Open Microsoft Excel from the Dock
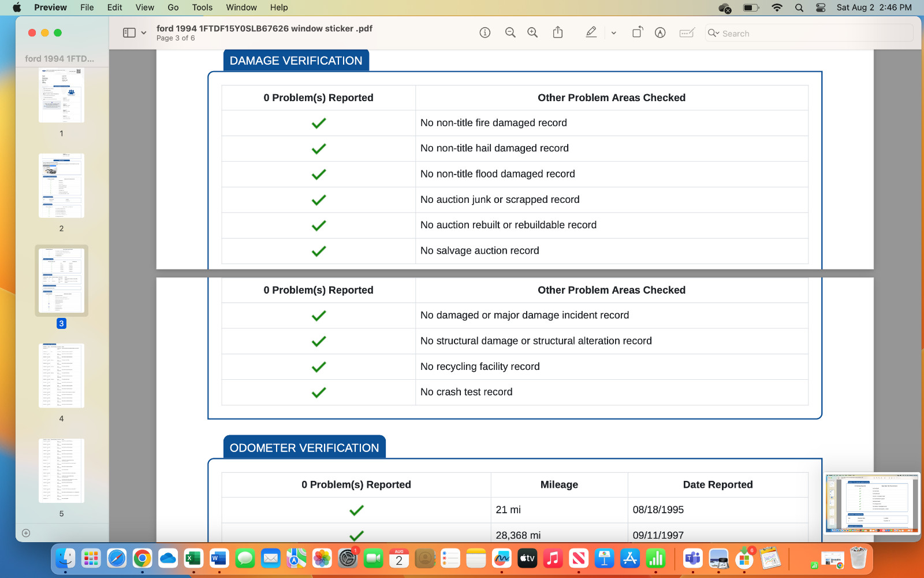This screenshot has width=924, height=578. (193, 558)
